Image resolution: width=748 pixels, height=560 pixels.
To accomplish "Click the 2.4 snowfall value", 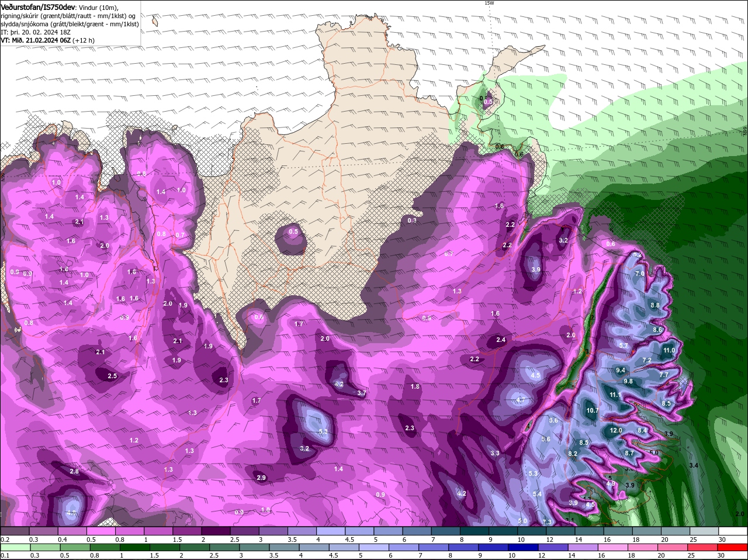I will click(x=501, y=340).
